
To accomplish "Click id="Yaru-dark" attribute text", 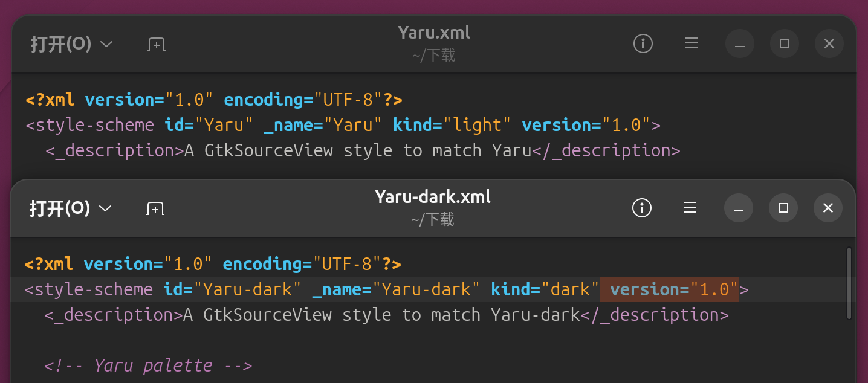I will pyautogui.click(x=232, y=289).
